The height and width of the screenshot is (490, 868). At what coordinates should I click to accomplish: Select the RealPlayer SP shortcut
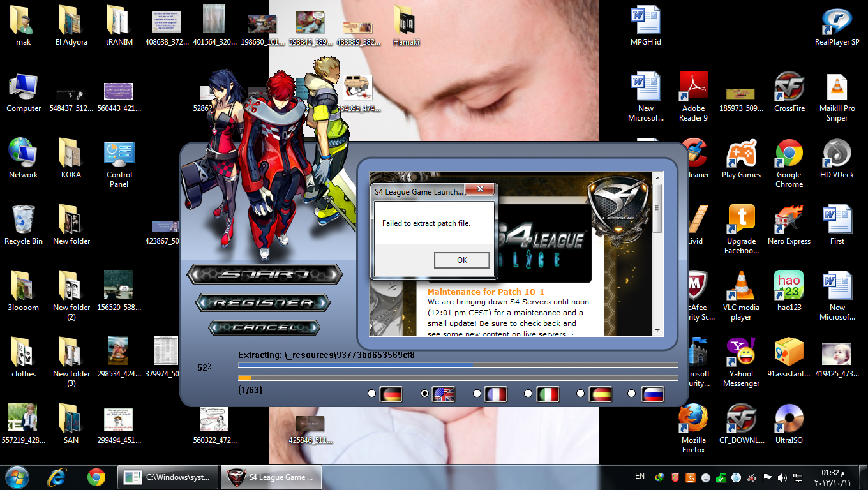point(837,26)
